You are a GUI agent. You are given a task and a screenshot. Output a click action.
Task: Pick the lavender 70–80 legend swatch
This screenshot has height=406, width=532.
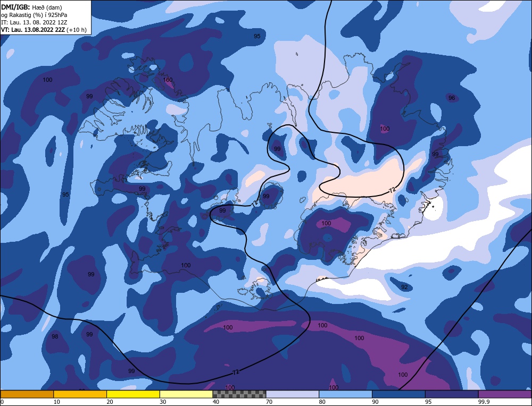tap(293, 394)
